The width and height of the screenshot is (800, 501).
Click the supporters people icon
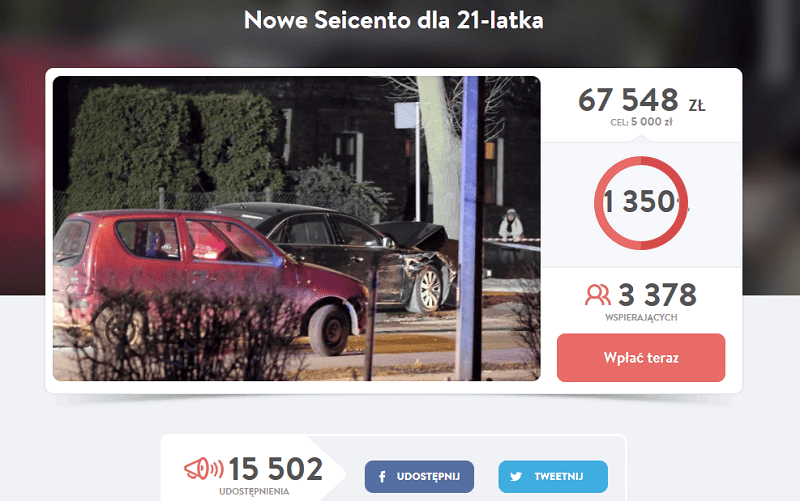tap(597, 295)
